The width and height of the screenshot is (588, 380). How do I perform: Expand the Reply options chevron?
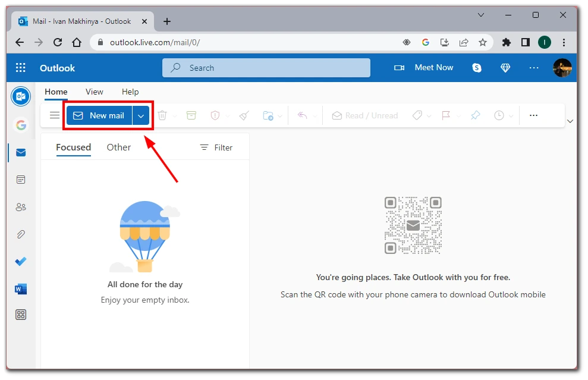pyautogui.click(x=315, y=116)
